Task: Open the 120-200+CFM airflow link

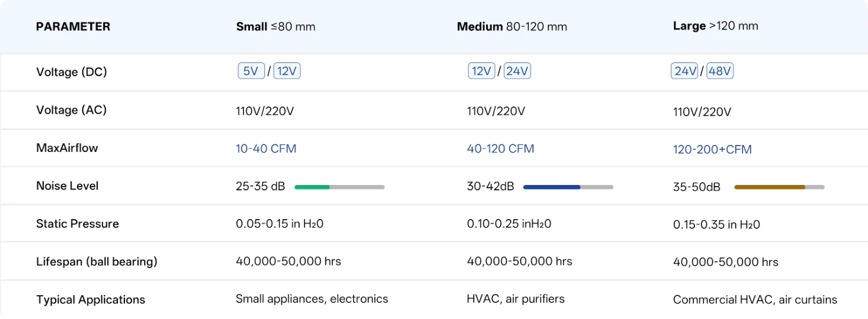Action: (x=712, y=150)
